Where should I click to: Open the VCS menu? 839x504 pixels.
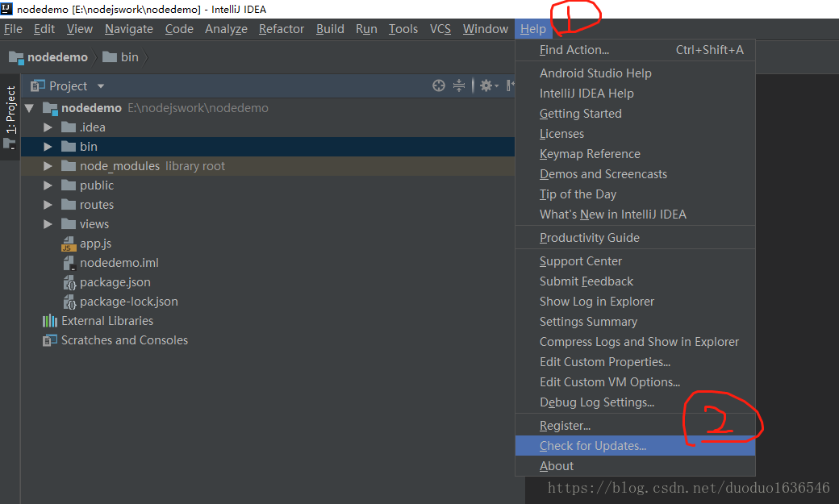coord(440,29)
